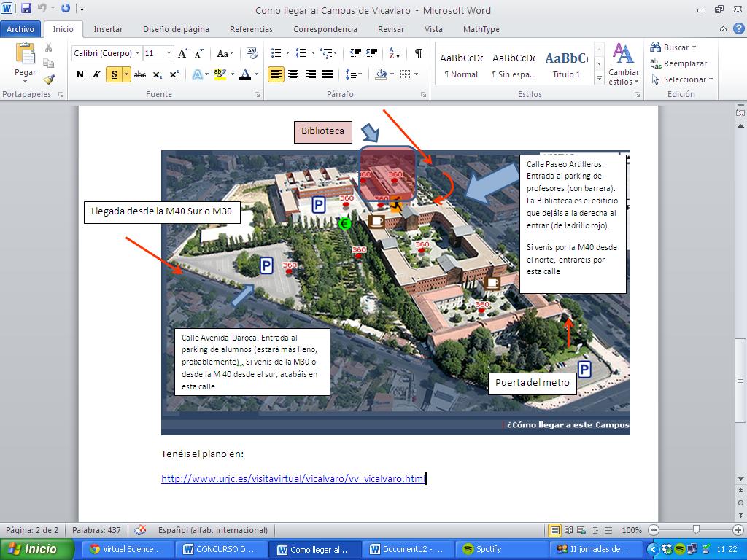Open the Calibri (Cuerpo) font dropdown
This screenshot has width=747, height=560.
137,53
